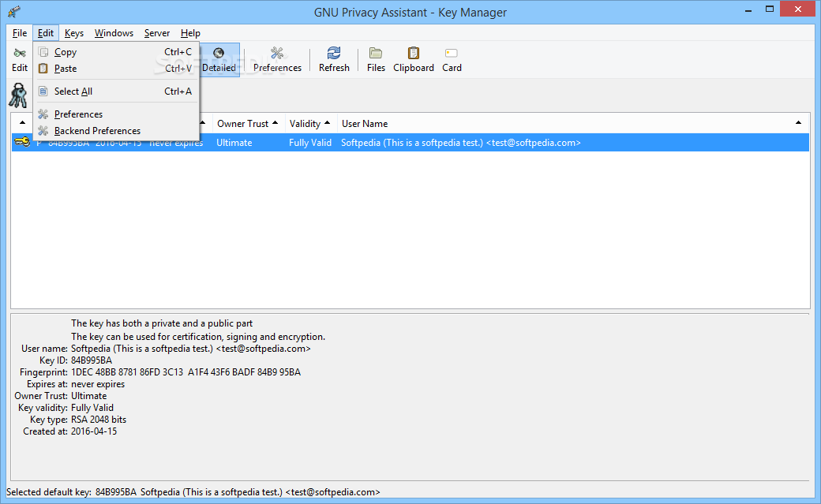The width and height of the screenshot is (821, 504).
Task: Open the Server menu
Action: point(156,33)
